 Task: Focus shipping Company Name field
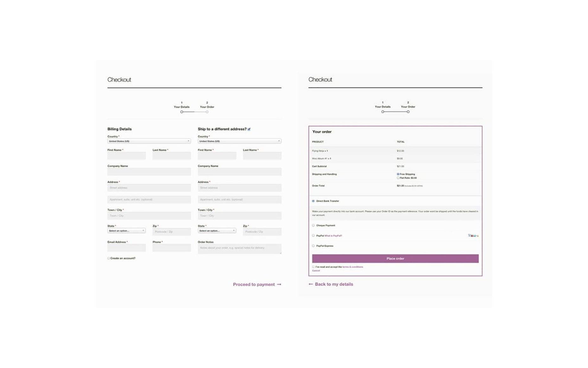point(240,172)
